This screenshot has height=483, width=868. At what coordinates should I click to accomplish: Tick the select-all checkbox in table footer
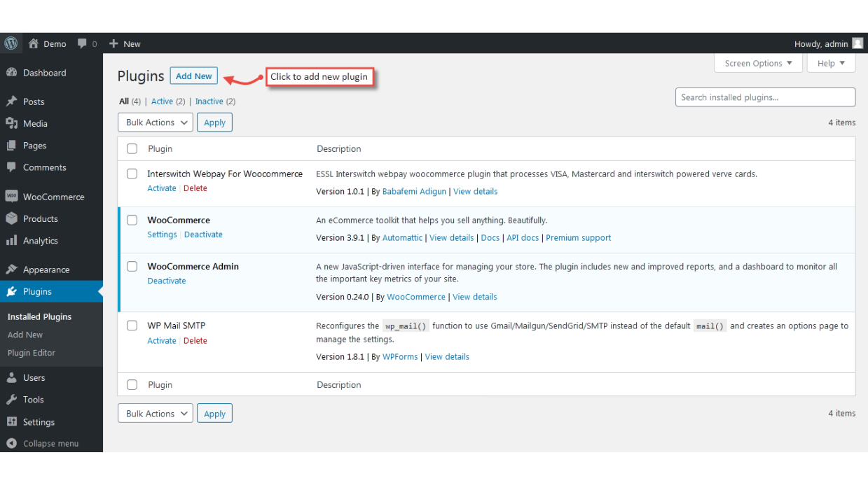pyautogui.click(x=132, y=384)
